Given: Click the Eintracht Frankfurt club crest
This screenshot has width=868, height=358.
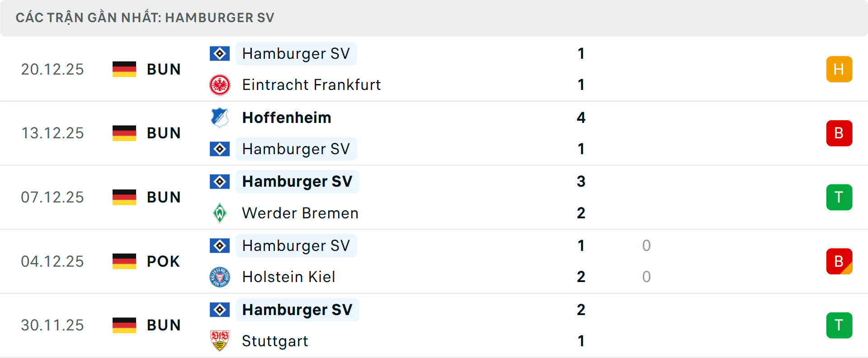Looking at the screenshot, I should pyautogui.click(x=220, y=85).
